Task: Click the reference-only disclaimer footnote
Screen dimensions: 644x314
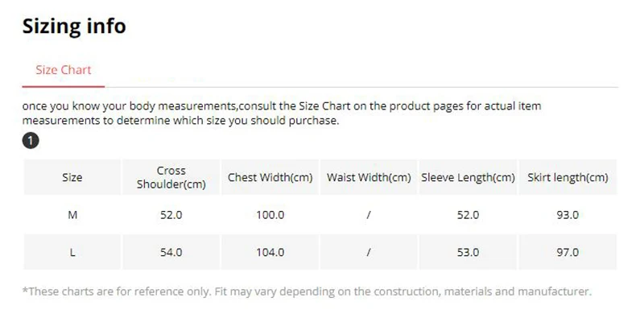Action: pos(307,291)
